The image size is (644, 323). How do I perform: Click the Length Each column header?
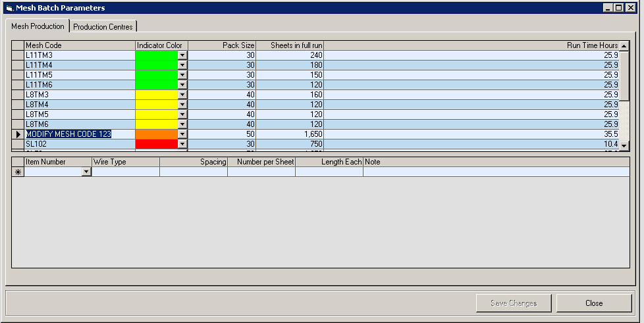click(329, 162)
